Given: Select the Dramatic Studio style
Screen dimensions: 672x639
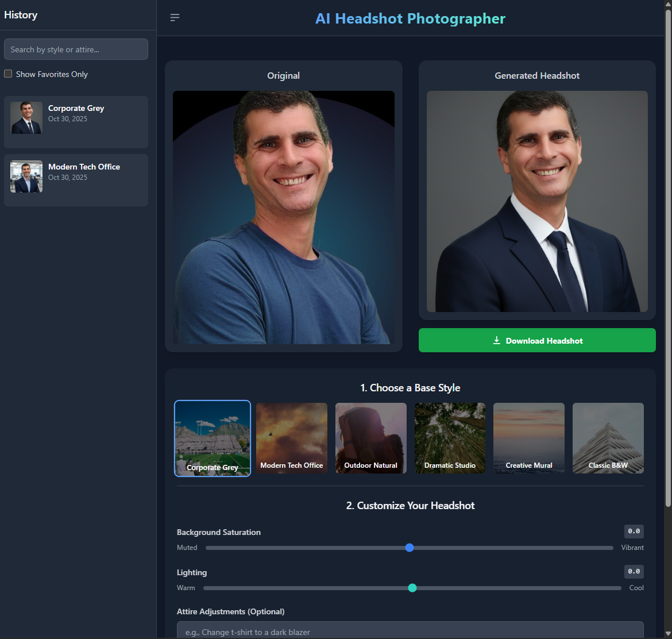Looking at the screenshot, I should tap(450, 438).
